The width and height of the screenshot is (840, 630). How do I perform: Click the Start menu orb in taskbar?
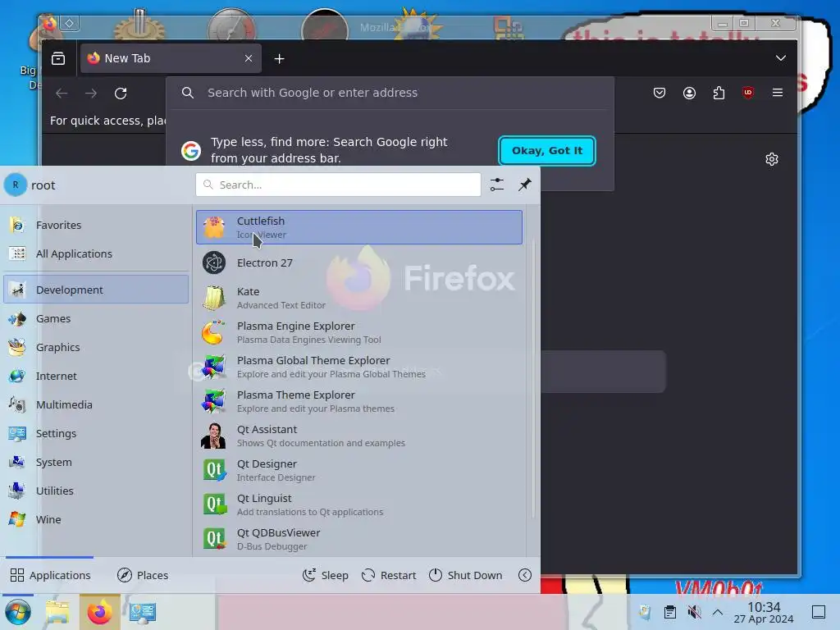point(18,612)
